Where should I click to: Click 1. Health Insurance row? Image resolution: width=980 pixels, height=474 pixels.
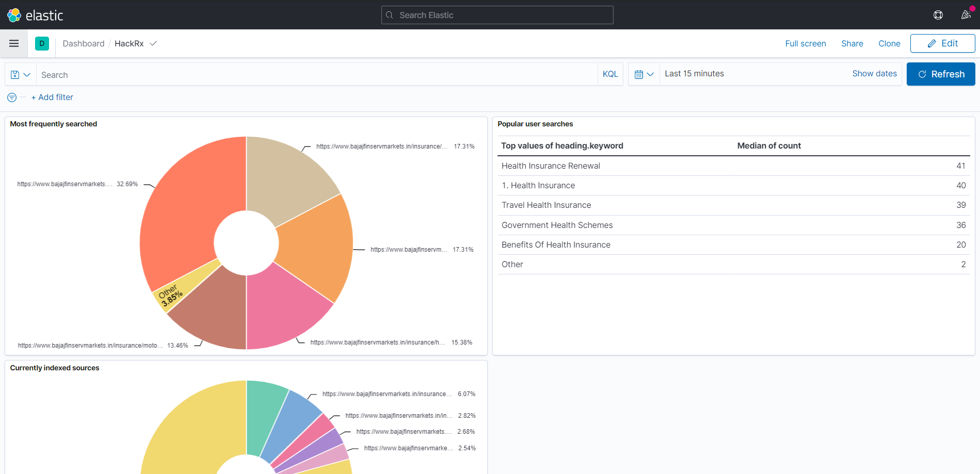coord(733,186)
